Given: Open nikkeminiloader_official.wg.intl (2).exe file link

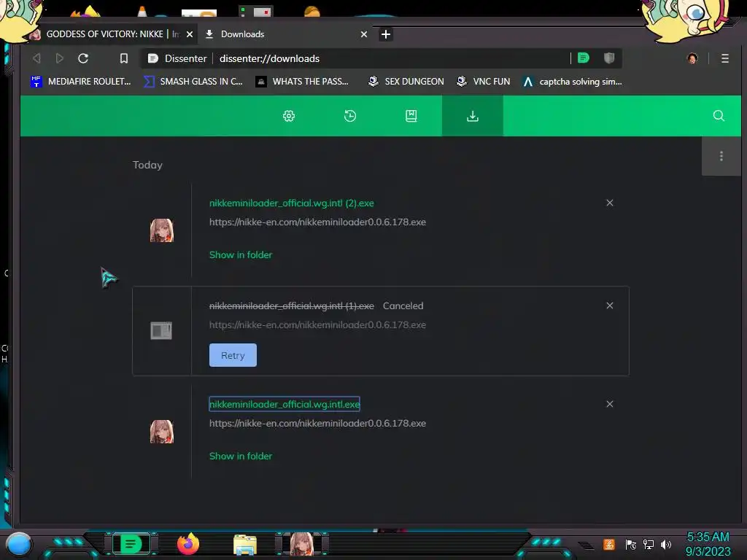Looking at the screenshot, I should click(x=292, y=203).
